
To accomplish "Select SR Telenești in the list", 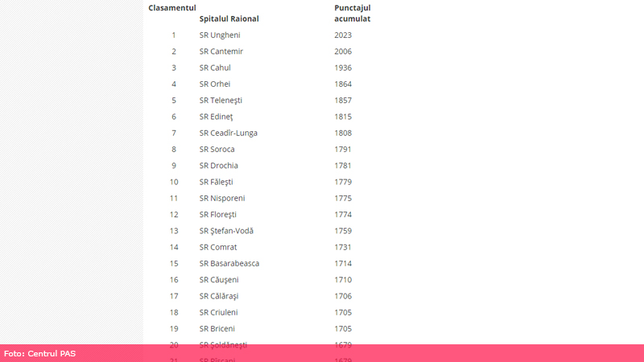I will pos(221,101).
